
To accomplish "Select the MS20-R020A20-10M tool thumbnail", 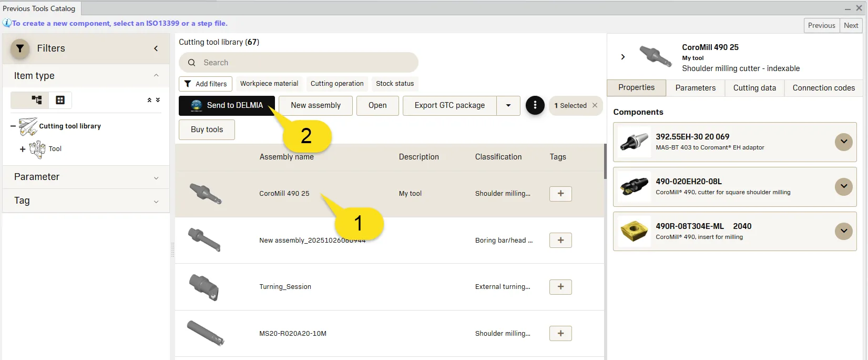I will 206,333.
